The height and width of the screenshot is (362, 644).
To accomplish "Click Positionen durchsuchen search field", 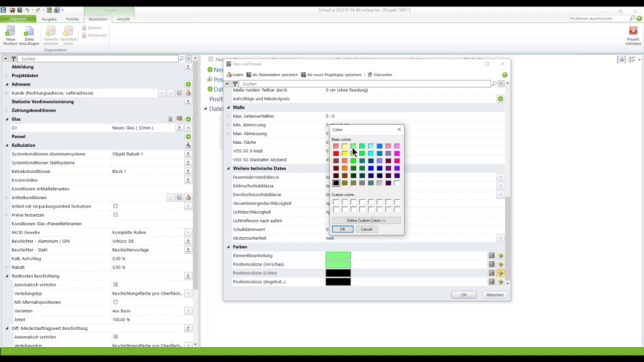I will (598, 19).
